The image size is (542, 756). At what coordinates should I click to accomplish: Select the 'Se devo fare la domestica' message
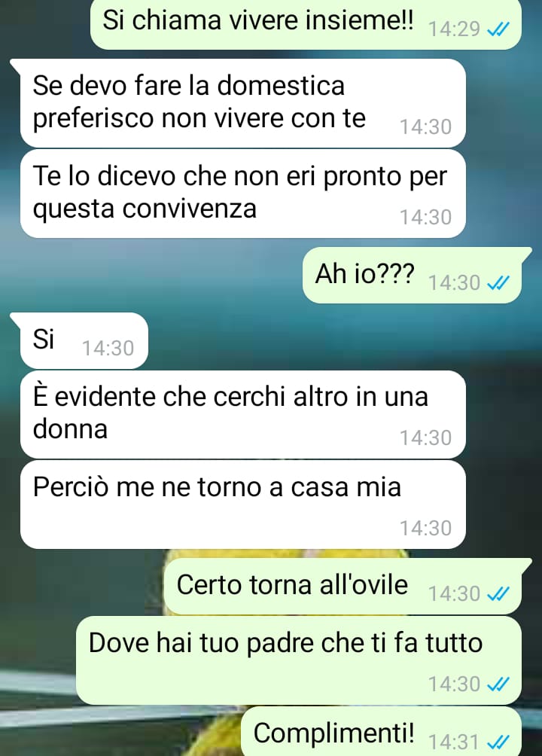243,103
